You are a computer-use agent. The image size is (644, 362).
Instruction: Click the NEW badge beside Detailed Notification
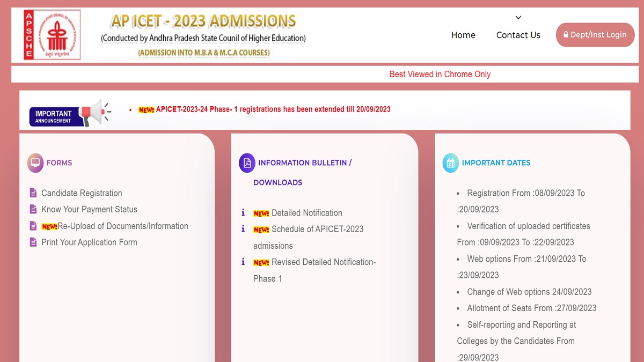pyautogui.click(x=261, y=213)
